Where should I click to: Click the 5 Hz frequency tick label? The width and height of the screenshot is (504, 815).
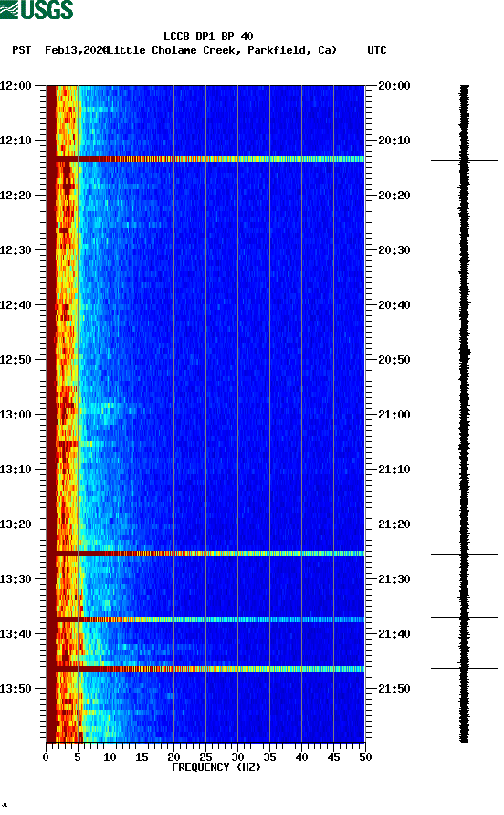click(x=78, y=757)
